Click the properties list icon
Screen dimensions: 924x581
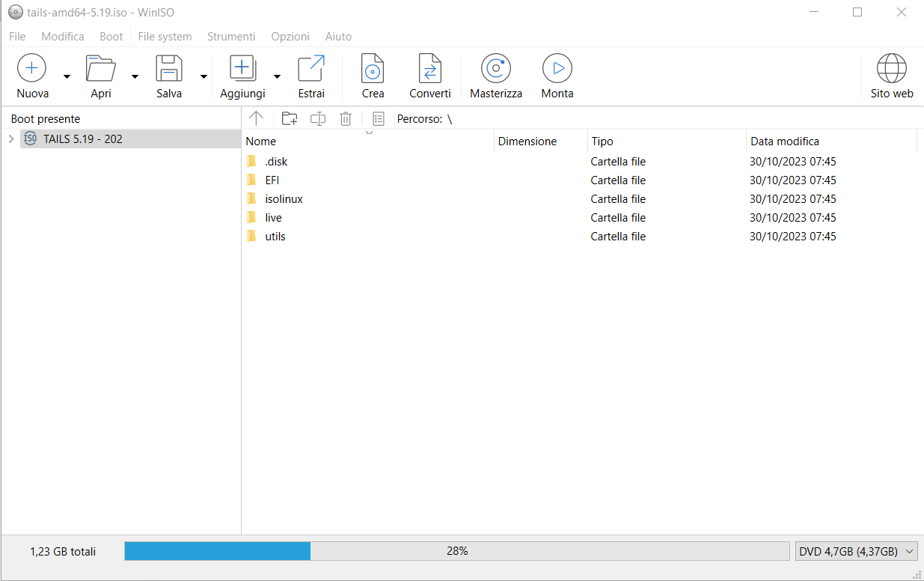pyautogui.click(x=379, y=118)
